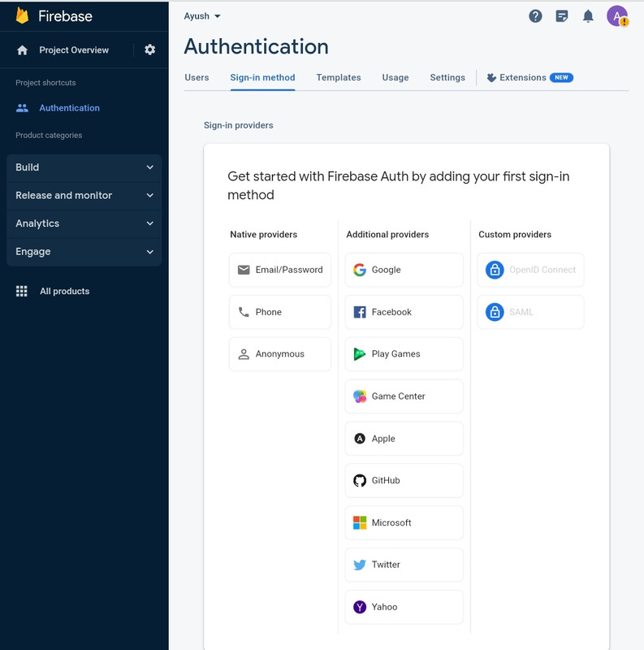The height and width of the screenshot is (650, 644).
Task: Click the SAML provider label
Action: pos(521,312)
